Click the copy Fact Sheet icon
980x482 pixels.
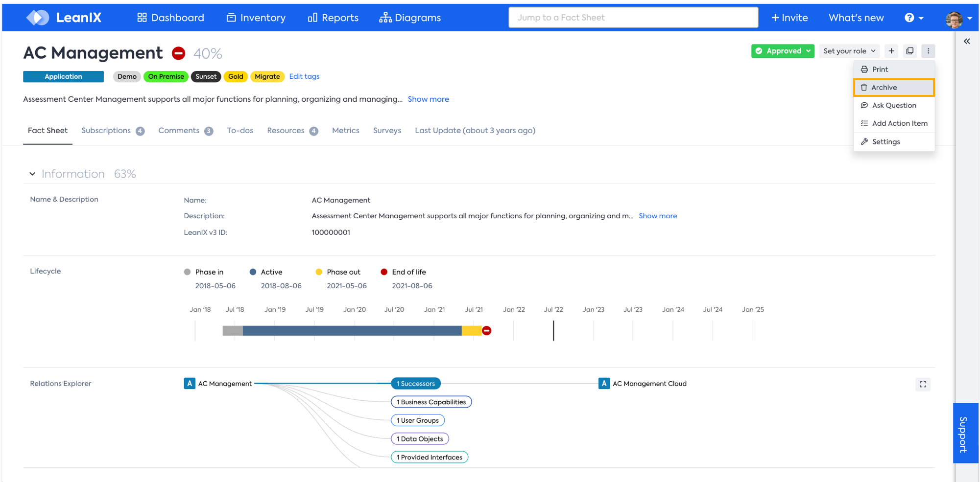pos(910,51)
